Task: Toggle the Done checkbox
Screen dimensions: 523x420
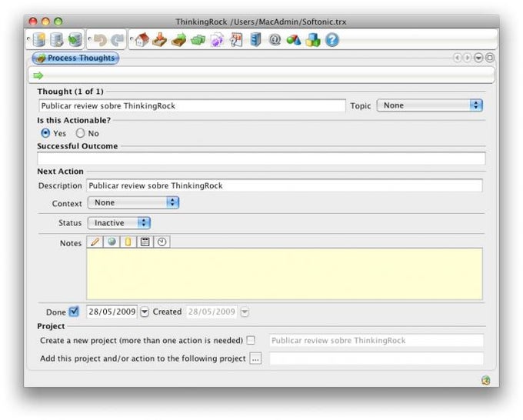Action: click(x=74, y=312)
